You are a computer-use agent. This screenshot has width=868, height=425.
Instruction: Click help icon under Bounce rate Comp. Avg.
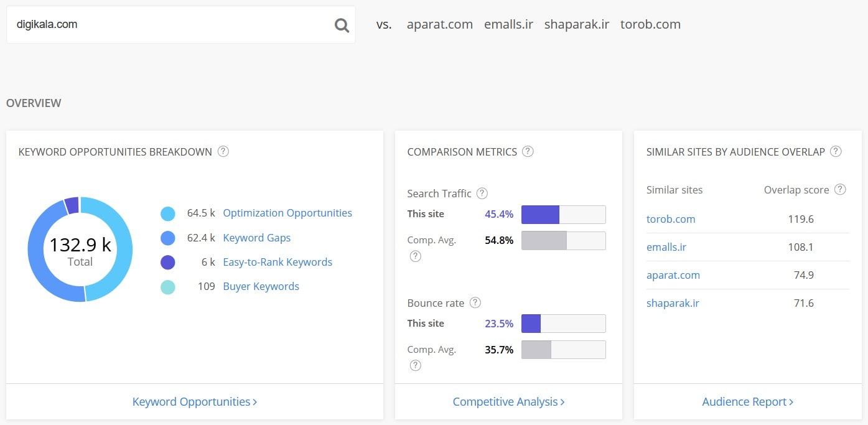[415, 365]
